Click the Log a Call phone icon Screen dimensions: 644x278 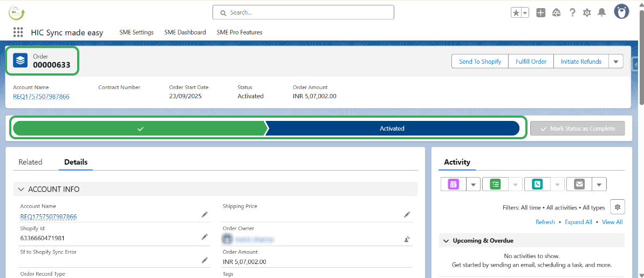(537, 184)
